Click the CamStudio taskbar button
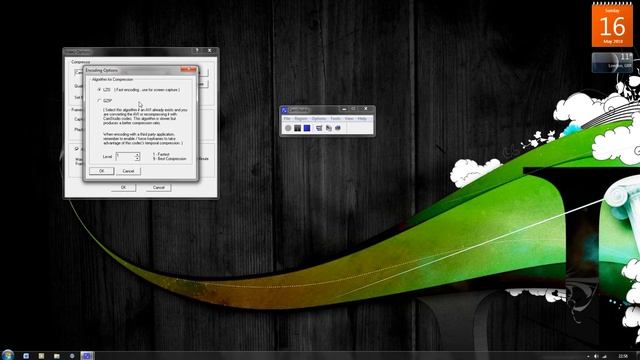Screen dimensions: 640x360 tap(87, 356)
